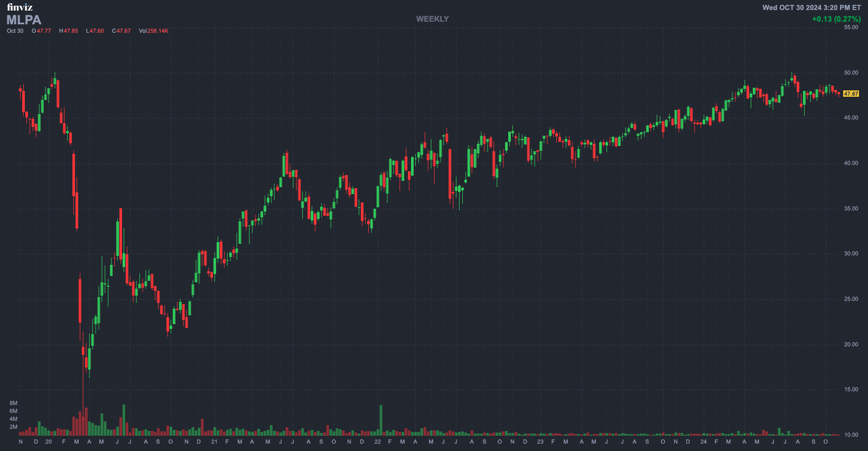Click the +0.13 (0.27%) change value
This screenshot has width=868, height=451.
pyautogui.click(x=836, y=19)
